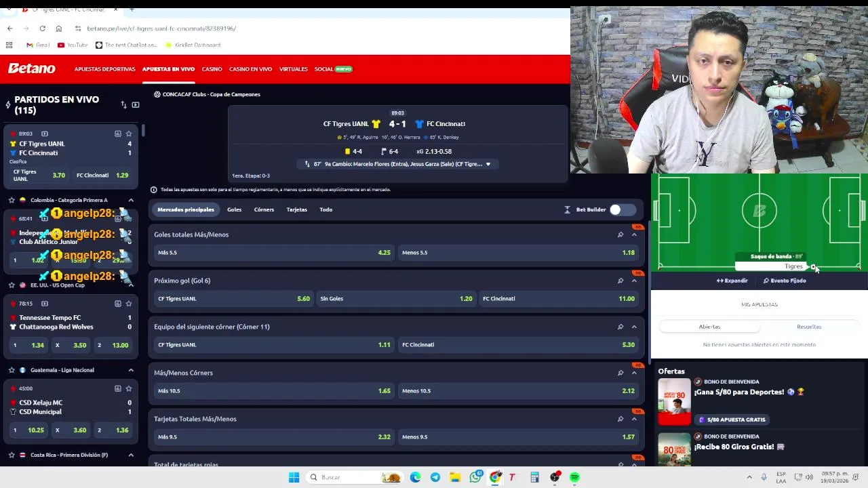Open Telegram from the taskbar

[x=435, y=477]
